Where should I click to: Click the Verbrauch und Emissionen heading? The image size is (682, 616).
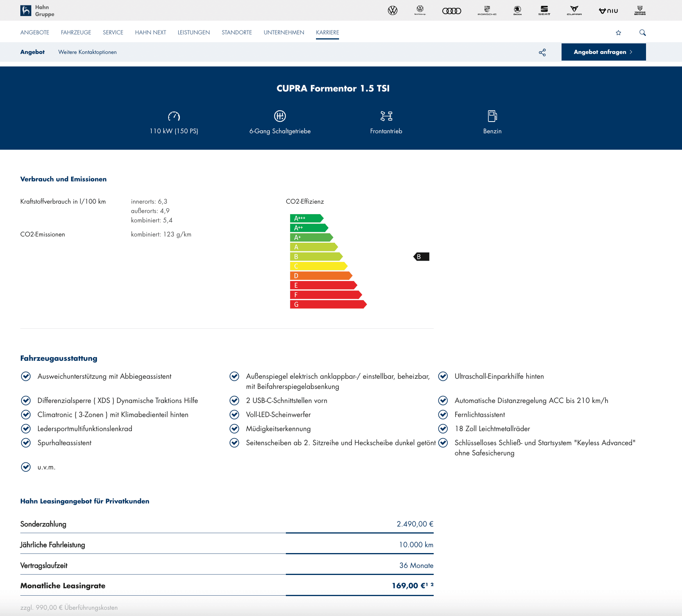63,179
